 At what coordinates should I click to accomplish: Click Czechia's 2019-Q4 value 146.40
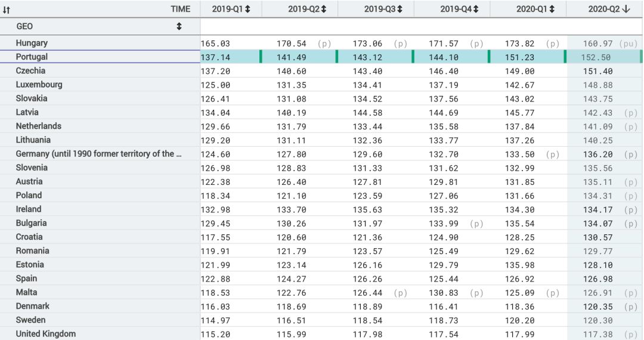click(x=444, y=72)
